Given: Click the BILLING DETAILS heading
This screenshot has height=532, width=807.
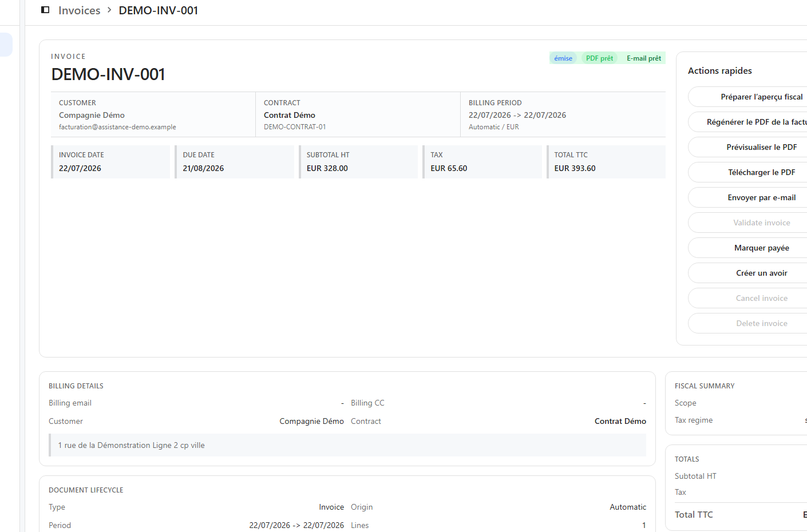Looking at the screenshot, I should 76,386.
